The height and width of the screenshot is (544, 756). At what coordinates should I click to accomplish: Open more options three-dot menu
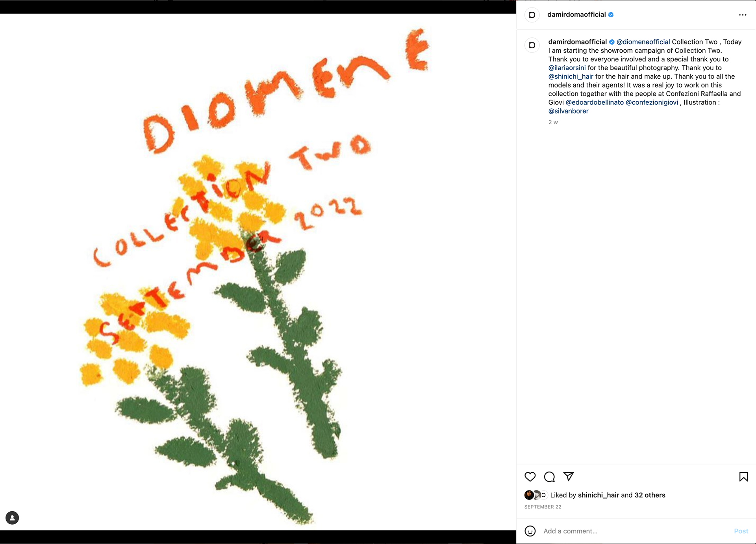743,15
